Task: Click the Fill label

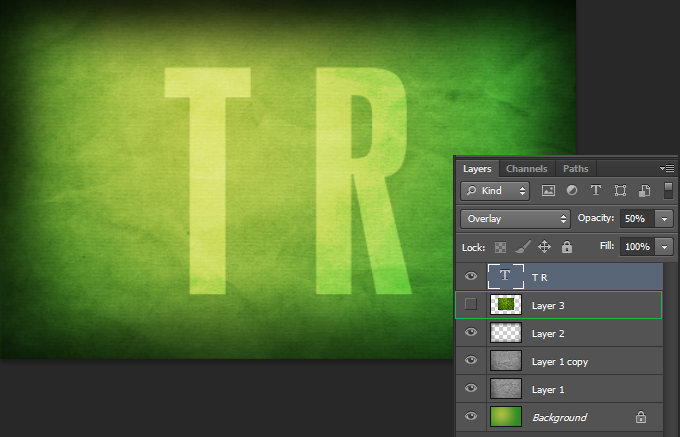Action: pyautogui.click(x=607, y=246)
